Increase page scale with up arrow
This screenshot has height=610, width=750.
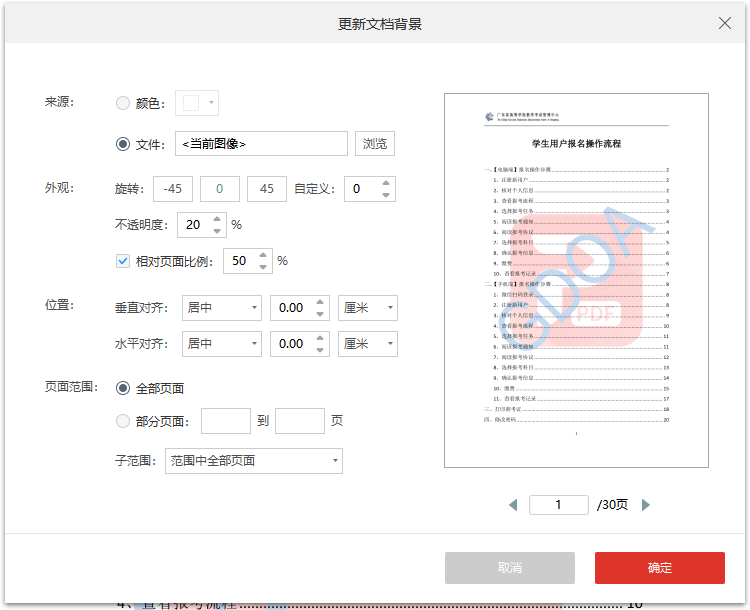[263, 255]
